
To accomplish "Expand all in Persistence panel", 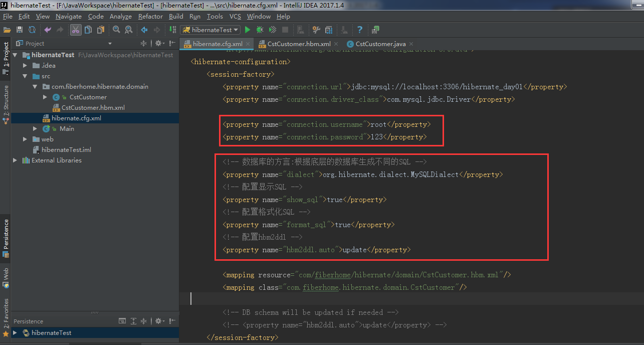I will click(134, 321).
